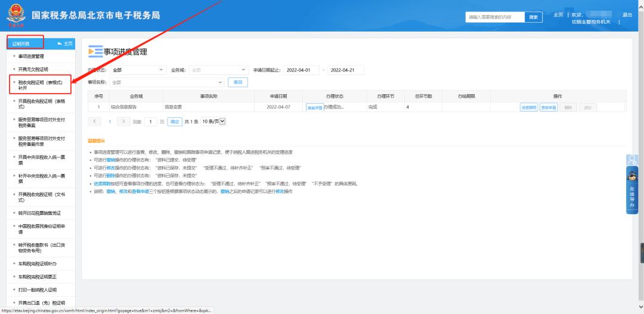Open 开具税收完税证明（文书式） menu item
Screen dimensions: 644x314
point(41,197)
